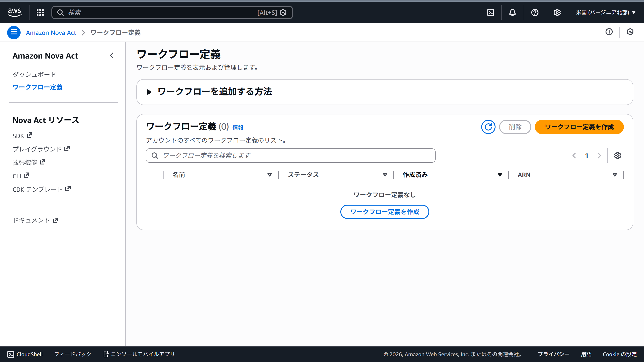The width and height of the screenshot is (644, 362).
Task: Click the orange ワークフロー定義を作成 button
Action: [x=579, y=127]
